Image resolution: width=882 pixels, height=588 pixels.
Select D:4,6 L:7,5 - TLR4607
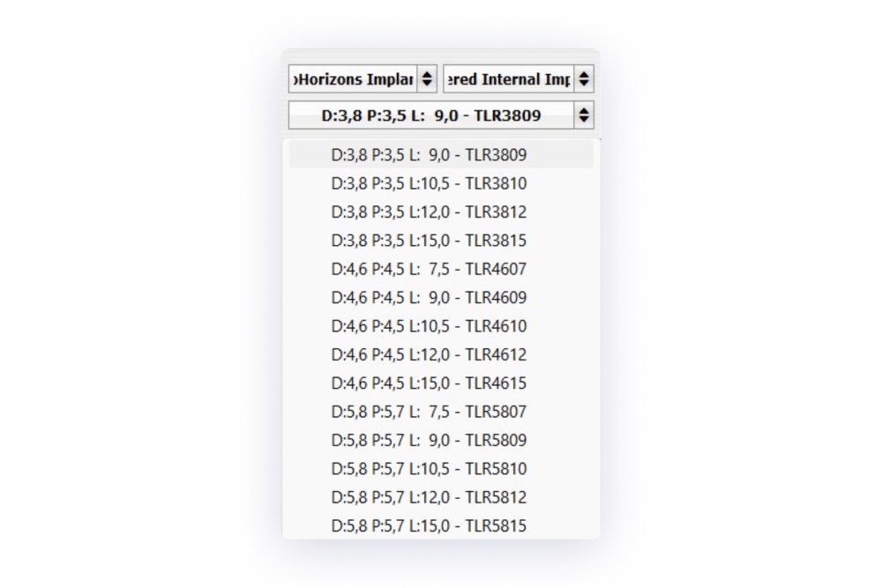[x=441, y=269]
